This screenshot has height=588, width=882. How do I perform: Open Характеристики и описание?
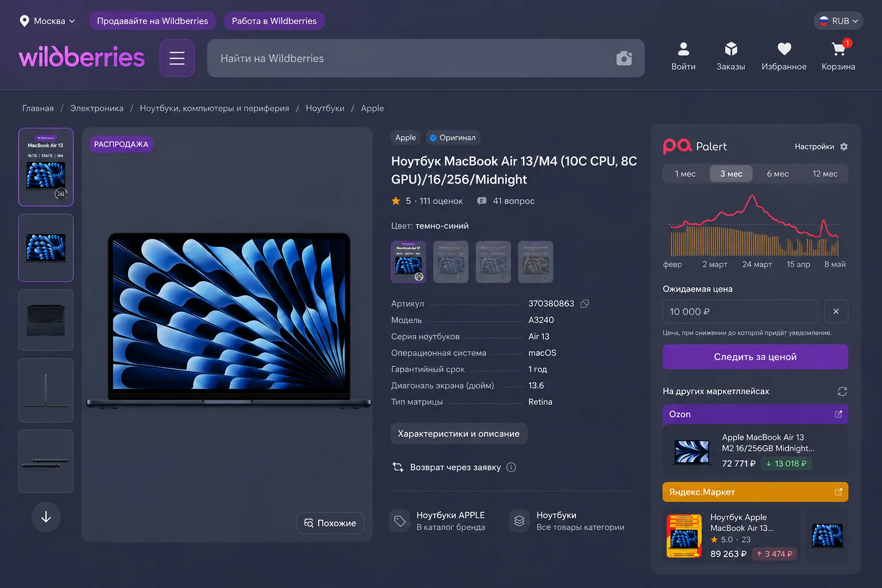click(x=459, y=434)
